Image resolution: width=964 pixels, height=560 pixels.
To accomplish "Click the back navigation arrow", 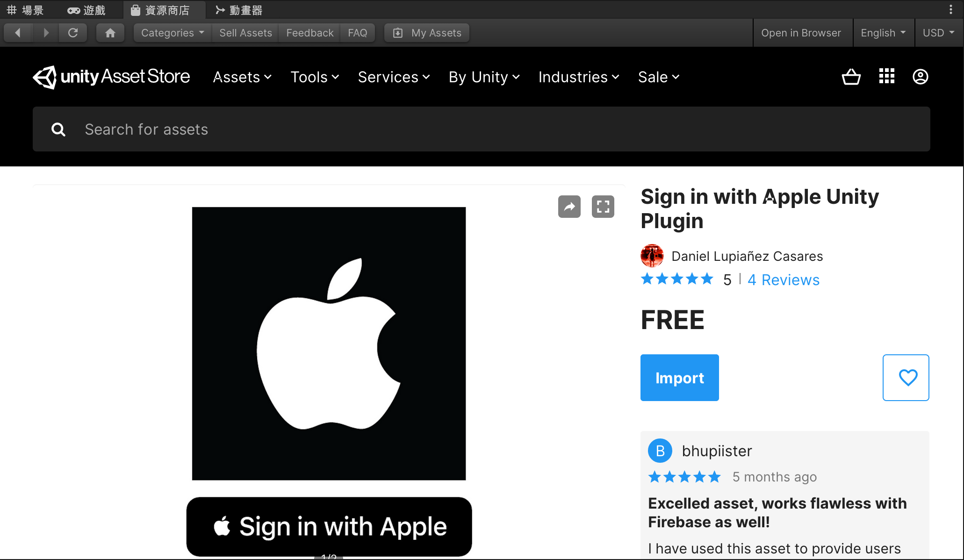I will pyautogui.click(x=18, y=33).
